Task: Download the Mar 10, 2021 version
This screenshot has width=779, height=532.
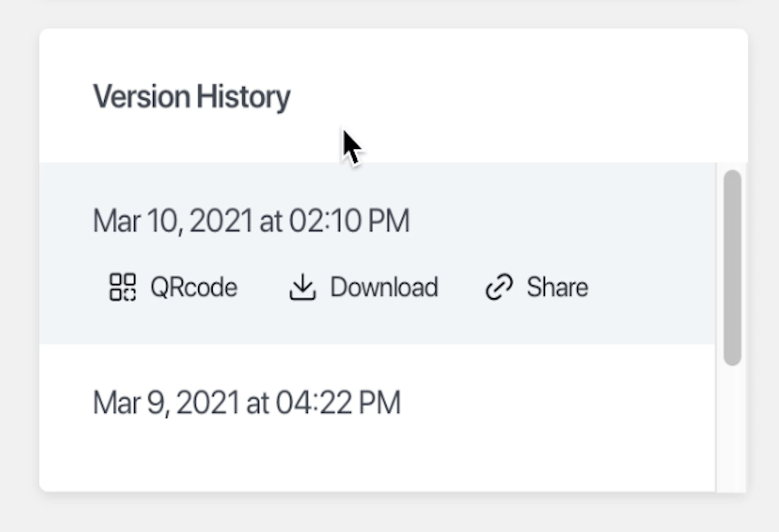Action: coord(364,287)
